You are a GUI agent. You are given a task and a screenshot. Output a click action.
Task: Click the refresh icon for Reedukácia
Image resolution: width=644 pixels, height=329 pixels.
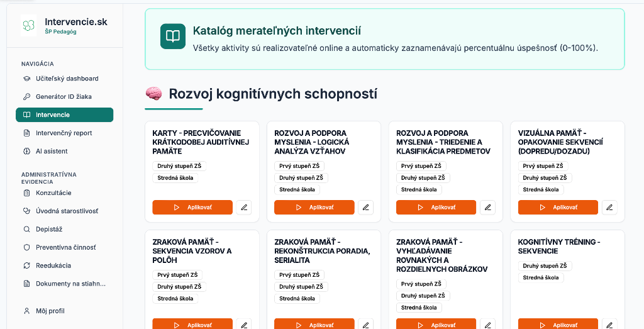(x=26, y=265)
